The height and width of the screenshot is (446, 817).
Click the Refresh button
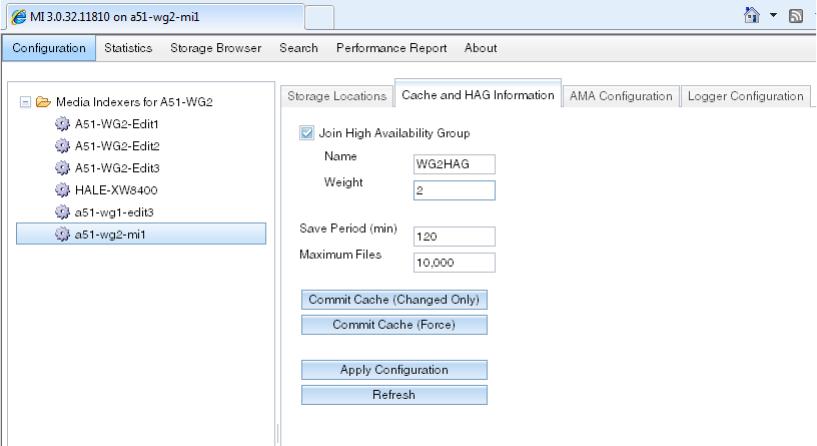pos(394,395)
